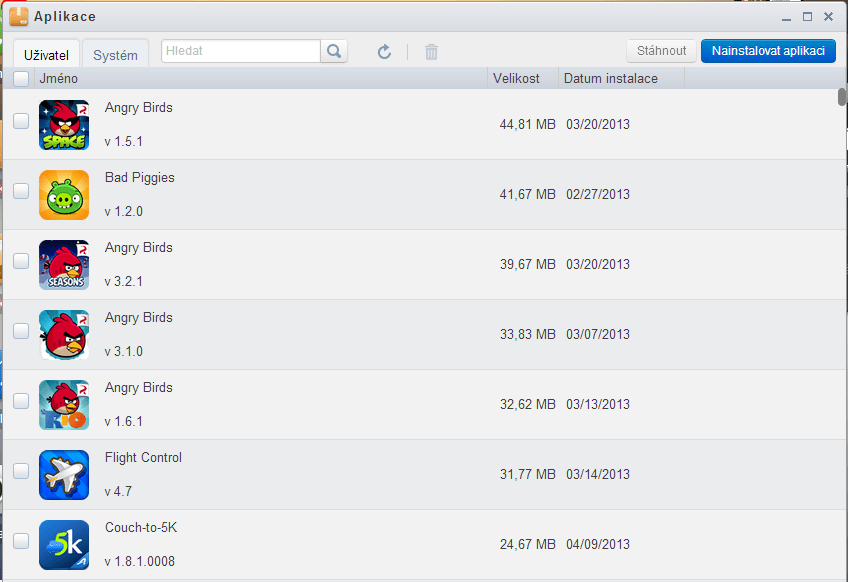Viewport: 848px width, 582px height.
Task: Click the 04/09/2013 install date
Action: click(598, 544)
